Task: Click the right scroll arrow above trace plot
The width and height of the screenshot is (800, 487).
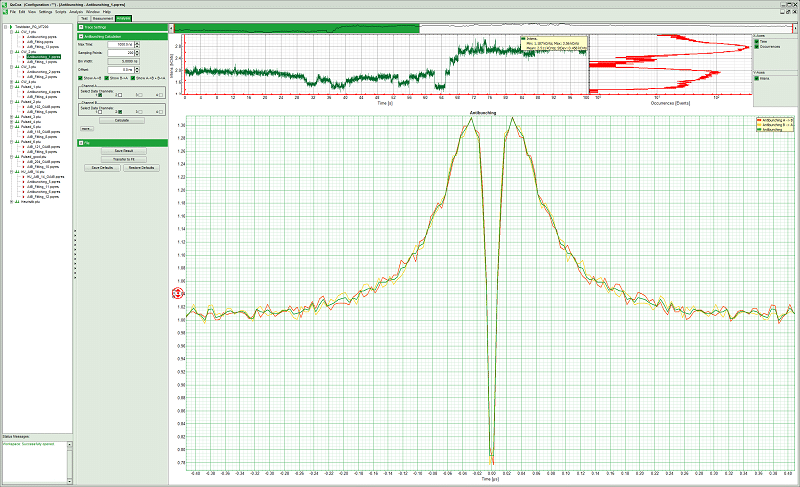Action: point(795,27)
